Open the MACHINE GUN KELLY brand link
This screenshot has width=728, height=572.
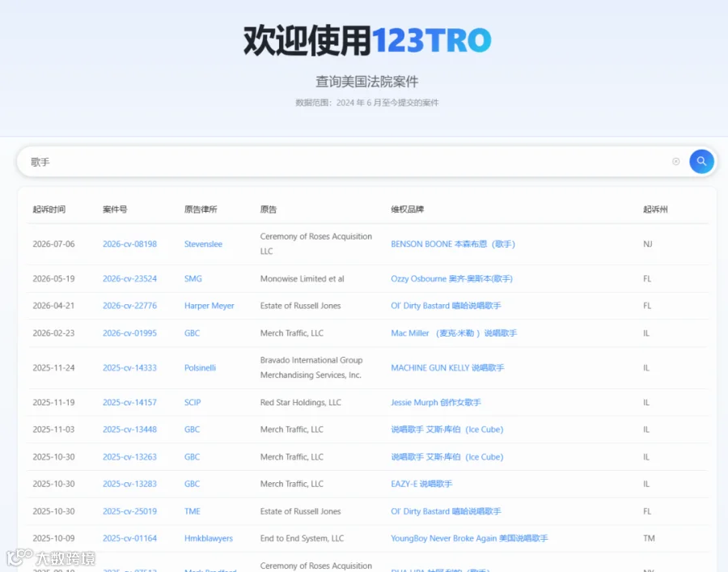tap(447, 367)
